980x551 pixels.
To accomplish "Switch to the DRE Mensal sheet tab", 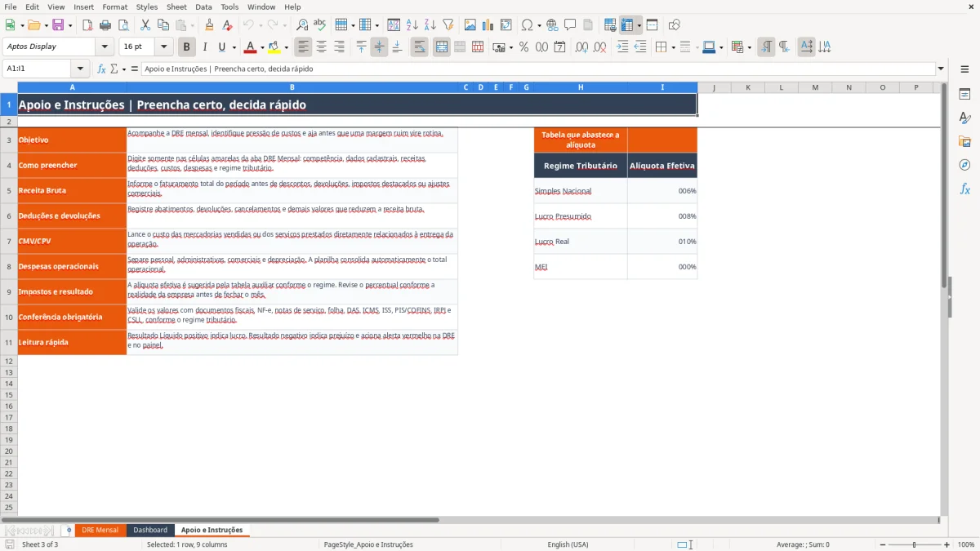I will pos(100,530).
